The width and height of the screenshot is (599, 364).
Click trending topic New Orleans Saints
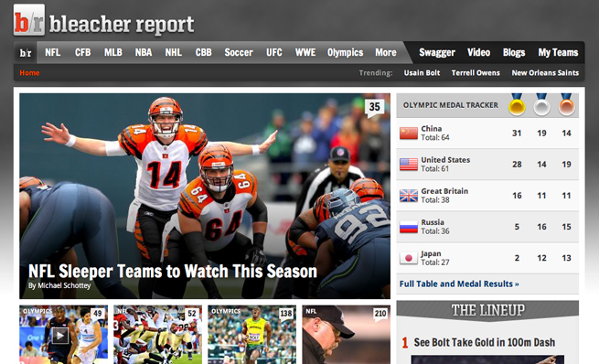[545, 72]
